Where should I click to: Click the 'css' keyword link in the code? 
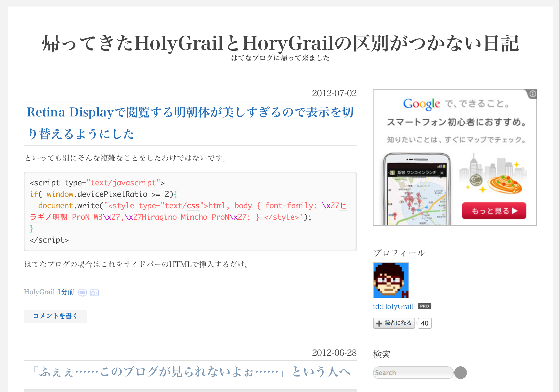coord(193,206)
